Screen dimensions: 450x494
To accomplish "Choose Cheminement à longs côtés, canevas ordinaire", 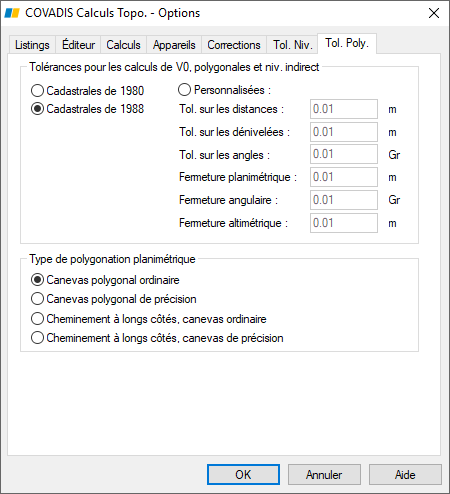I will [x=149, y=319].
